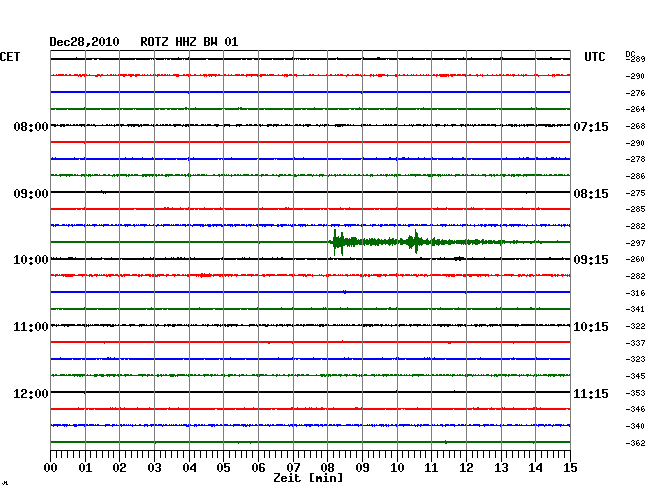The image size is (650, 494).
Task: Click the DC offset value '-268'
Action: [635, 126]
